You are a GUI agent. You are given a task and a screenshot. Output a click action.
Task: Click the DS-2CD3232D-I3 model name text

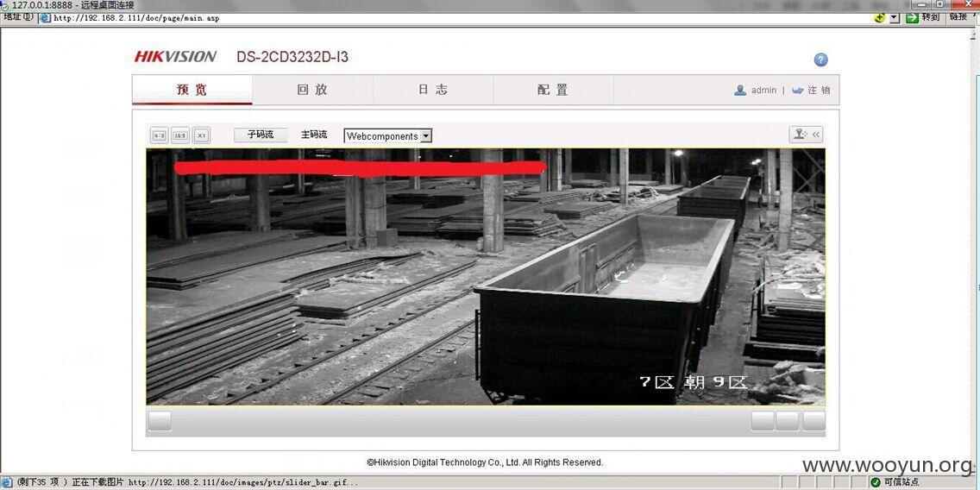(292, 57)
